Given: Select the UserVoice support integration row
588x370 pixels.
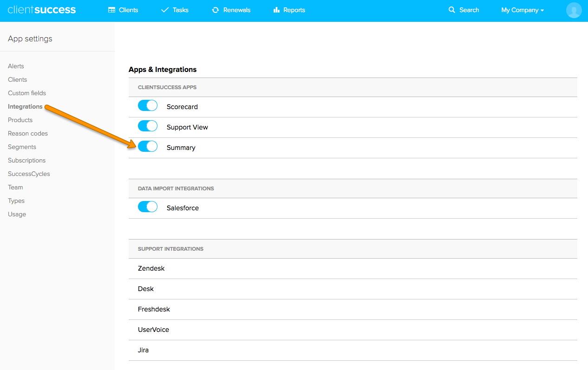Looking at the screenshot, I should 353,330.
